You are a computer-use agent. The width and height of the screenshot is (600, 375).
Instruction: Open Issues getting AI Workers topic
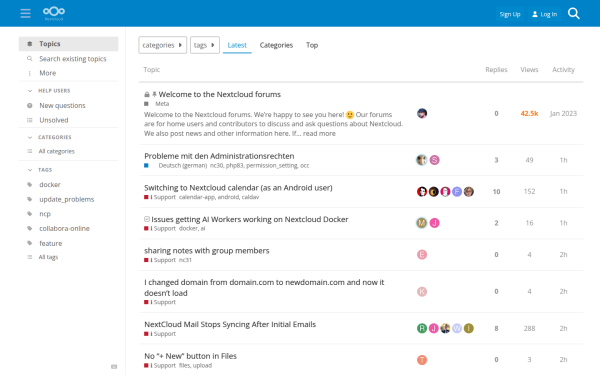pos(249,219)
